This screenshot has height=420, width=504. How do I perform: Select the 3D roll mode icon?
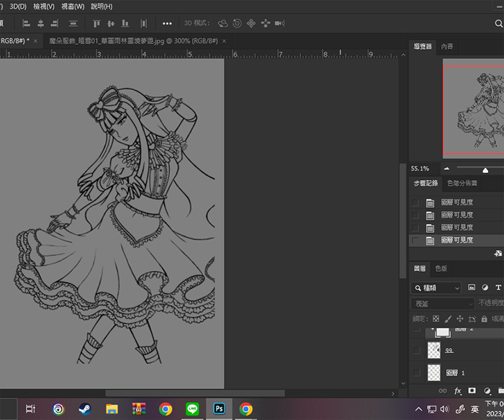coord(237,24)
